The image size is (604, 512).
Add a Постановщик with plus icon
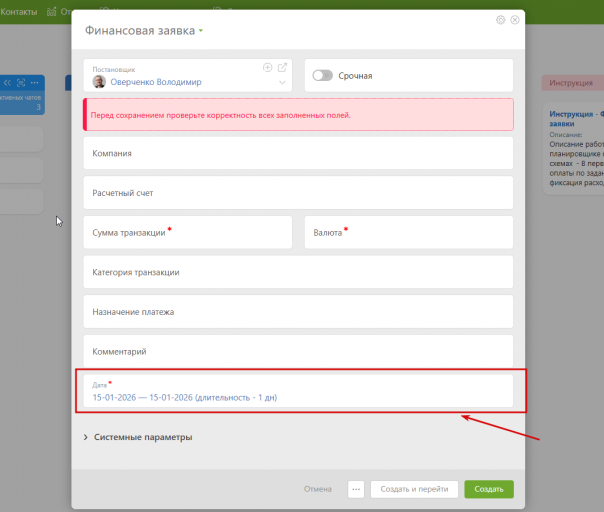[x=267, y=67]
